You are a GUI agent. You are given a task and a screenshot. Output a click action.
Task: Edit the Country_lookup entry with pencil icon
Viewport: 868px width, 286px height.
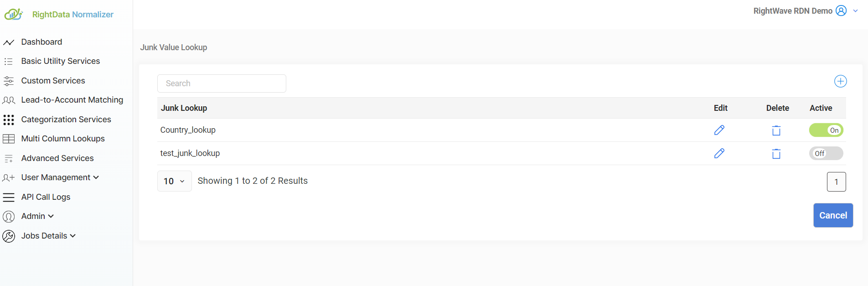(x=719, y=130)
